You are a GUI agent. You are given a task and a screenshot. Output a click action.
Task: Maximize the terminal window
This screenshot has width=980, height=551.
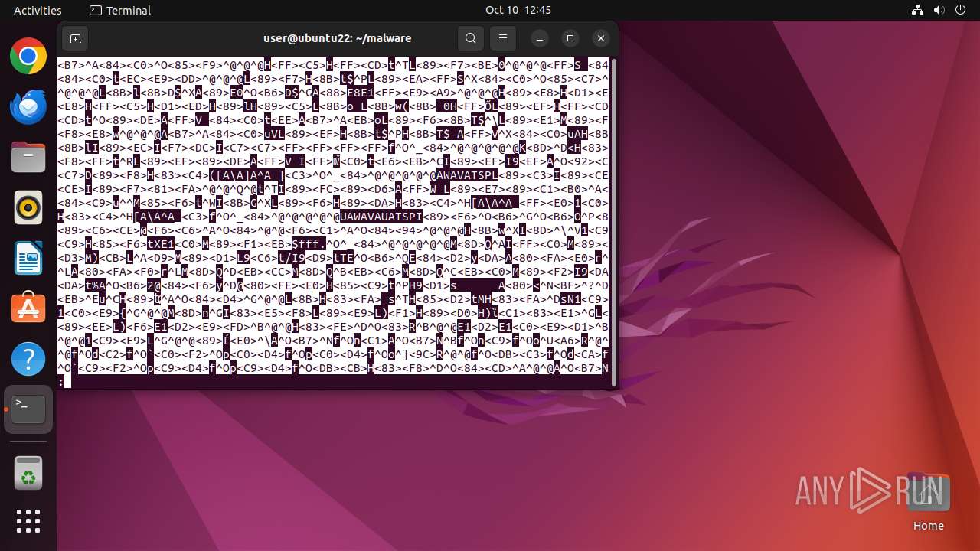(x=570, y=38)
